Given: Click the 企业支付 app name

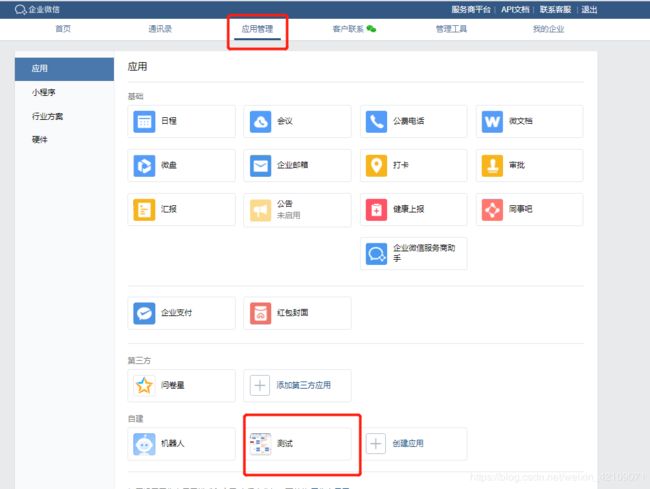Looking at the screenshot, I should tap(176, 312).
